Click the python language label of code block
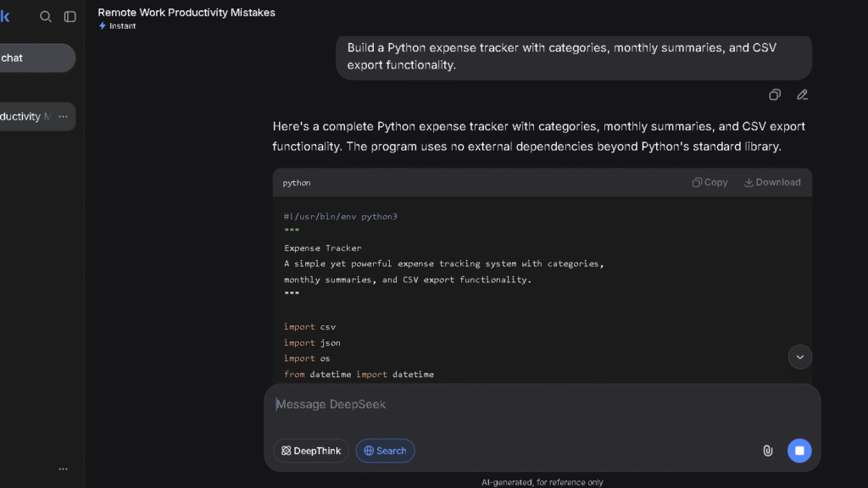Viewport: 868px width, 488px height. (297, 183)
